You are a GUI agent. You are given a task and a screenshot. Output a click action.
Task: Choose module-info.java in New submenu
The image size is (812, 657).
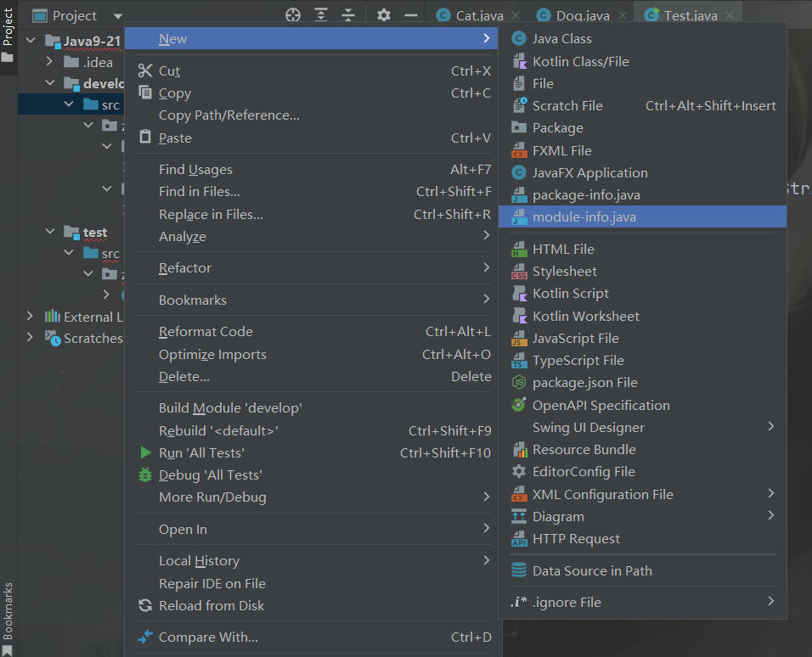[584, 217]
